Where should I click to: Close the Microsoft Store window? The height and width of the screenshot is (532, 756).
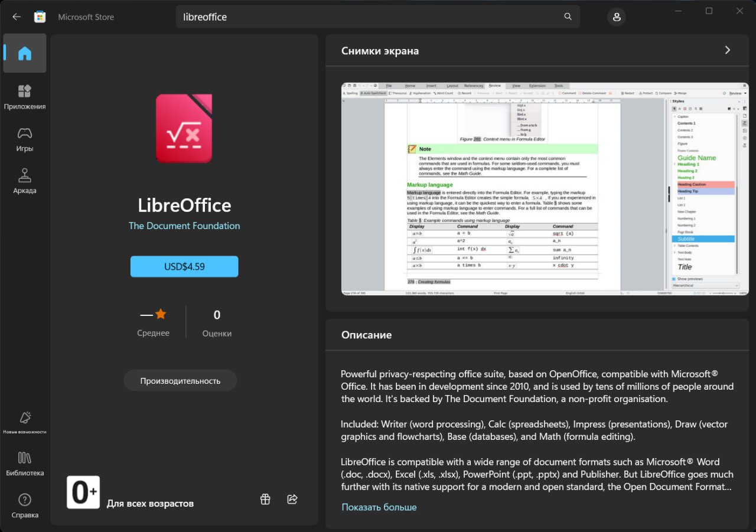point(739,11)
